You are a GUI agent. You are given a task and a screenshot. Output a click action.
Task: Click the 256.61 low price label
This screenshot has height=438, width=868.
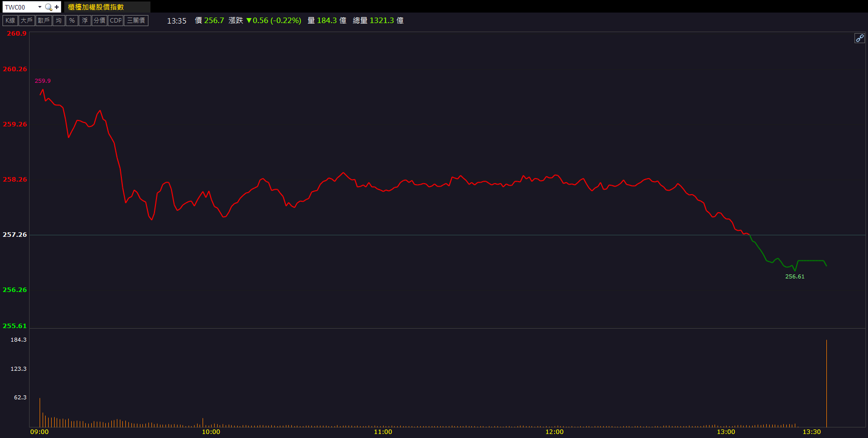pos(794,276)
